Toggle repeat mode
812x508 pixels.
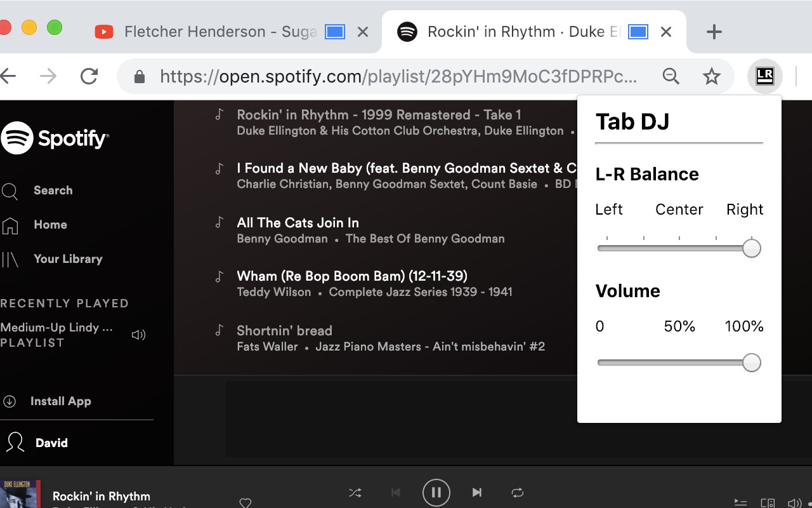point(518,493)
